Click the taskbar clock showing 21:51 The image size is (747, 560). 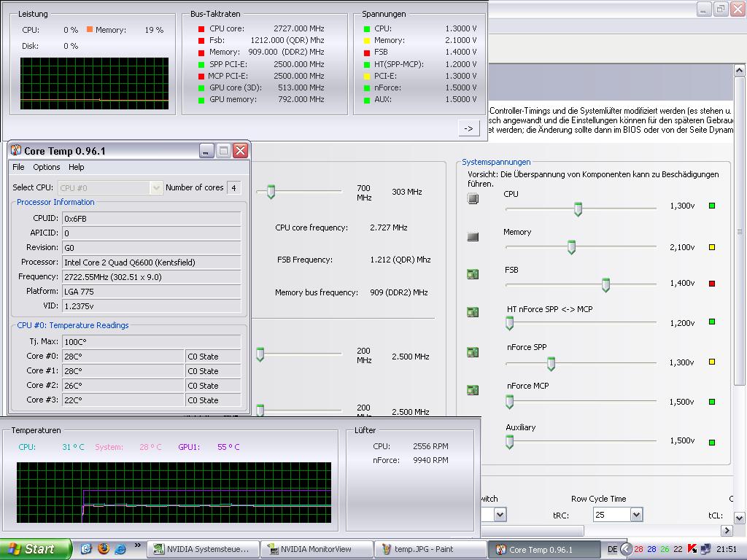tap(727, 549)
